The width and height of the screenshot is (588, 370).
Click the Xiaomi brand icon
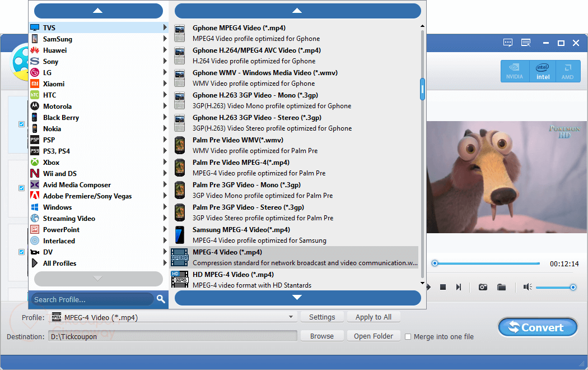point(35,84)
